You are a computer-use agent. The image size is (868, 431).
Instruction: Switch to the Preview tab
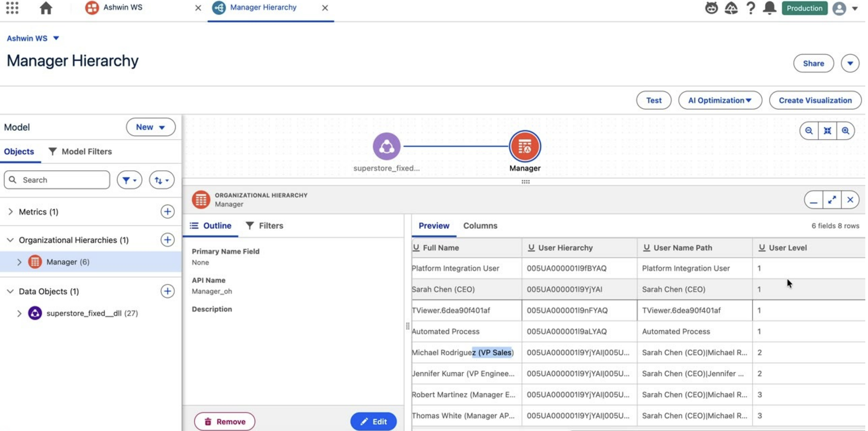[434, 226]
